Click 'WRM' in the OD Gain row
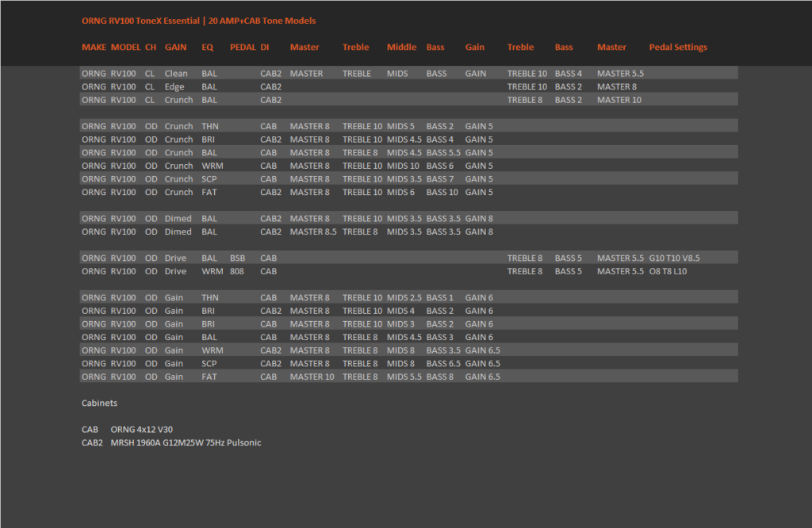The height and width of the screenshot is (528, 812). (x=212, y=351)
